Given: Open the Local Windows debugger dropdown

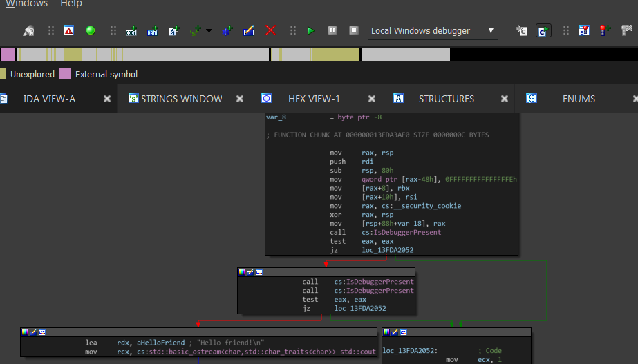Looking at the screenshot, I should (433, 30).
